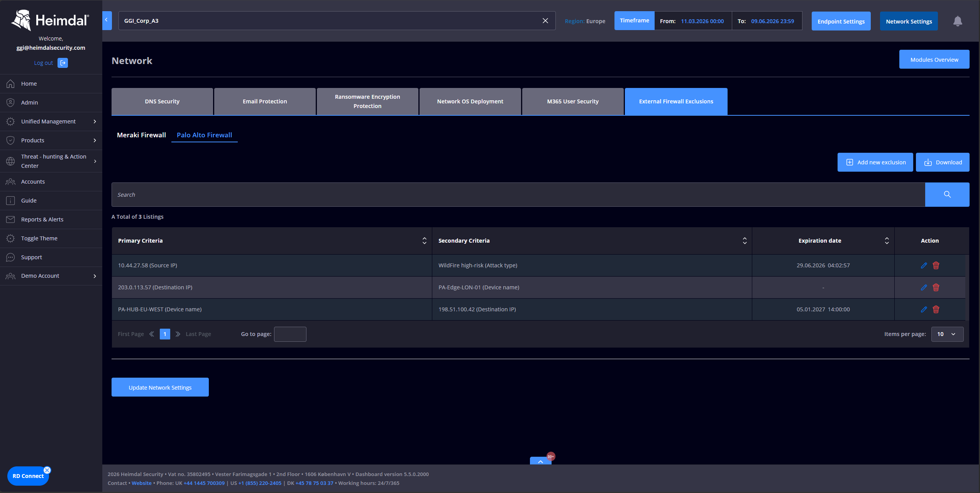
Task: Click into the exclusions Search field
Action: 518,194
